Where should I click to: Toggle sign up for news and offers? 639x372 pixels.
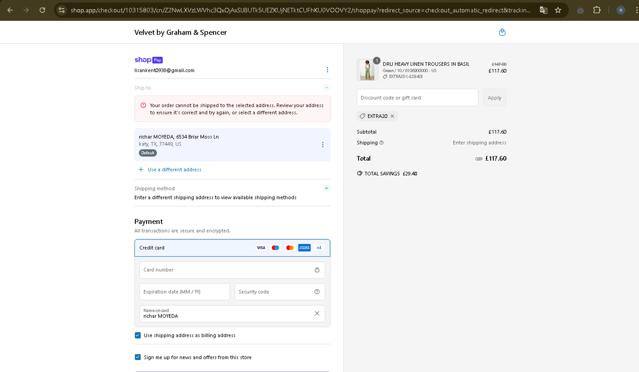click(x=138, y=357)
